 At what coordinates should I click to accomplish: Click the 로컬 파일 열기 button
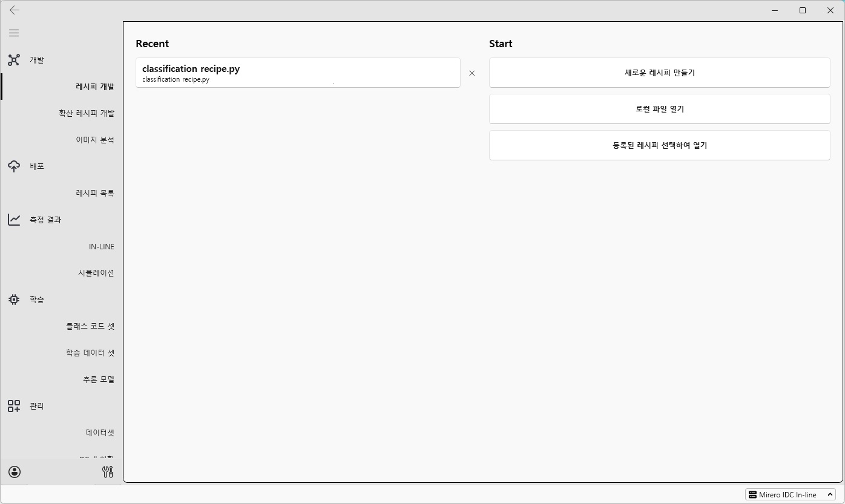pos(659,109)
